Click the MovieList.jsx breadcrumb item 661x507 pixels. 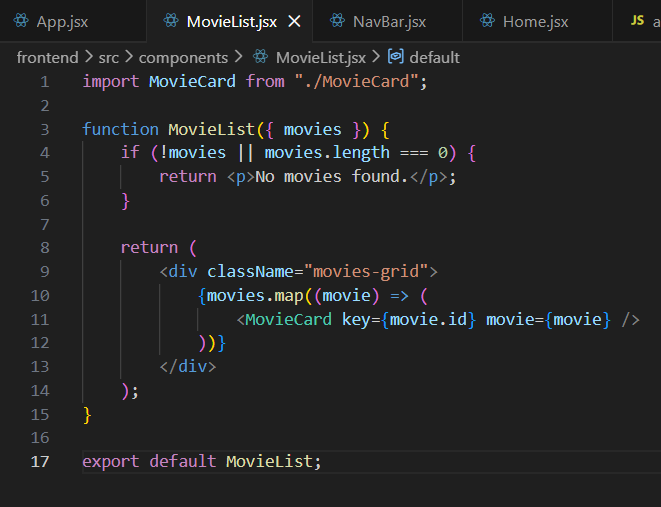click(x=320, y=57)
